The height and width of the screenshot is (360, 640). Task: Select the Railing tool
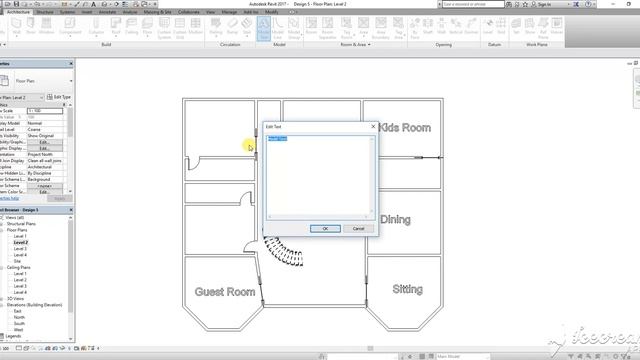[x=216, y=27]
